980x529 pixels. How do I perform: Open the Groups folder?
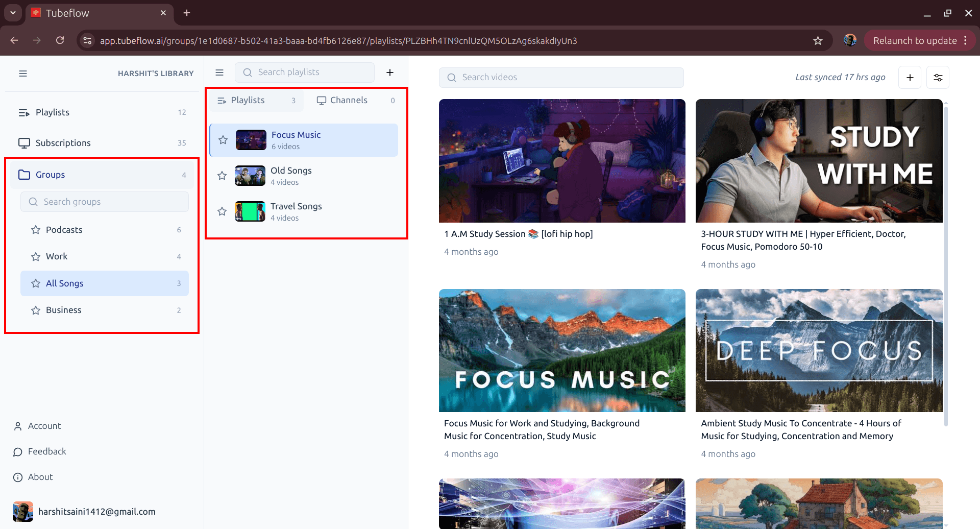pos(50,174)
